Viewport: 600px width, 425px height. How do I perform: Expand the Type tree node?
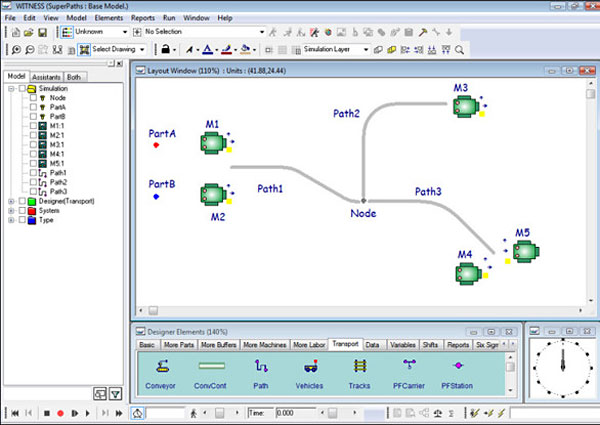pyautogui.click(x=11, y=220)
